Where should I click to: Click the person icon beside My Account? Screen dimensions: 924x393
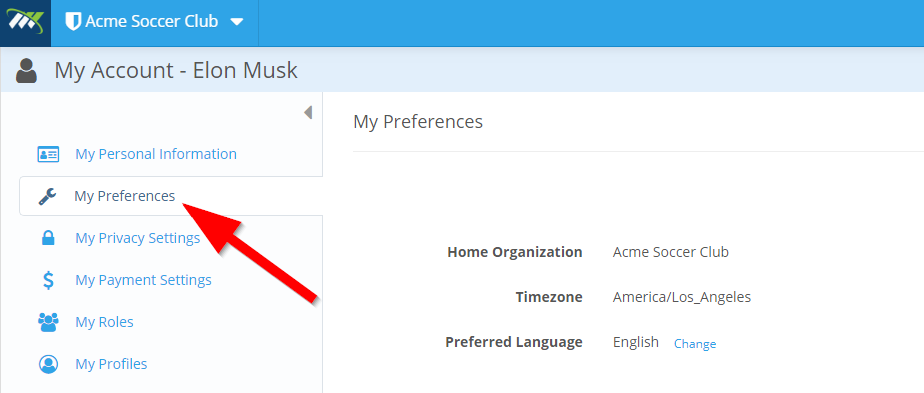click(x=27, y=71)
